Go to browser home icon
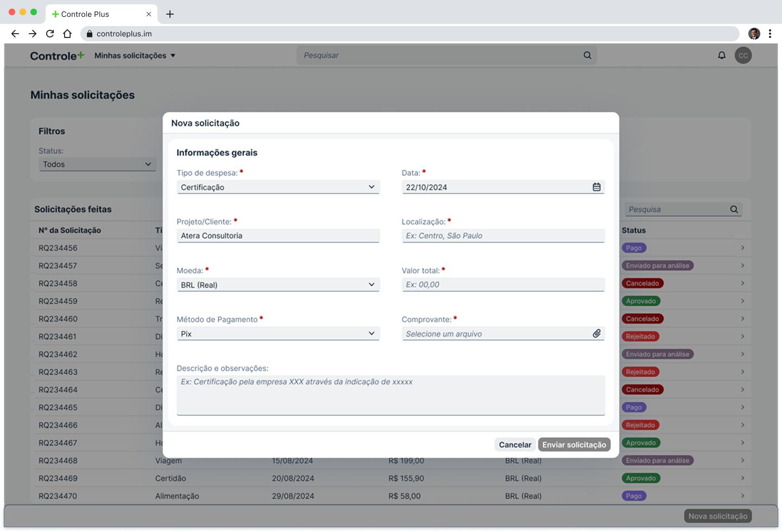The width and height of the screenshot is (782, 532). pos(67,34)
